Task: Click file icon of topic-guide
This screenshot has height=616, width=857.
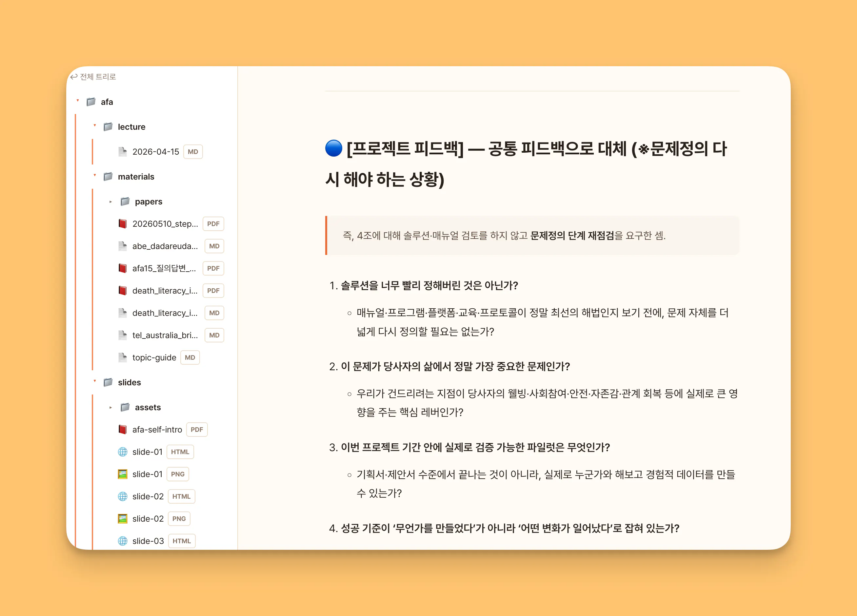Action: 122,358
